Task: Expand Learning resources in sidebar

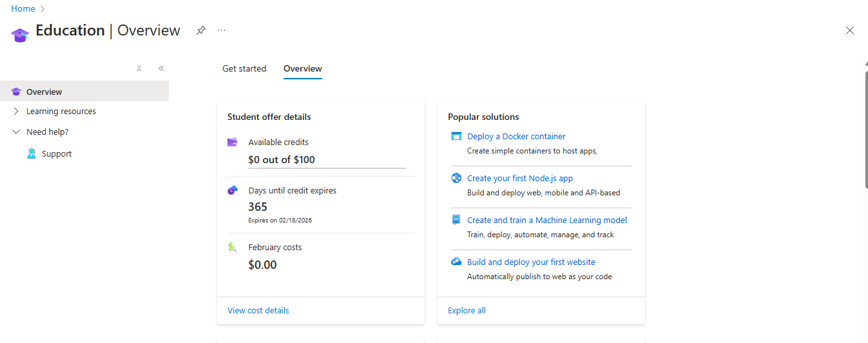Action: (16, 111)
